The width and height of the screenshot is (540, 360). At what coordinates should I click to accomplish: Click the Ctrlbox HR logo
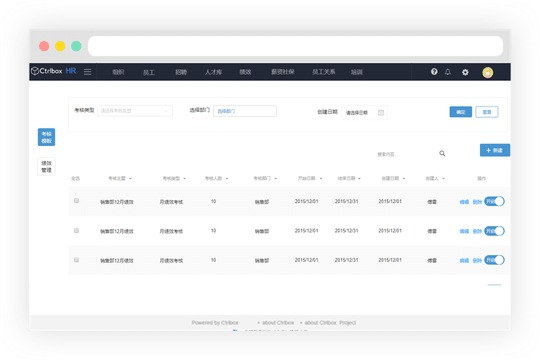point(54,71)
